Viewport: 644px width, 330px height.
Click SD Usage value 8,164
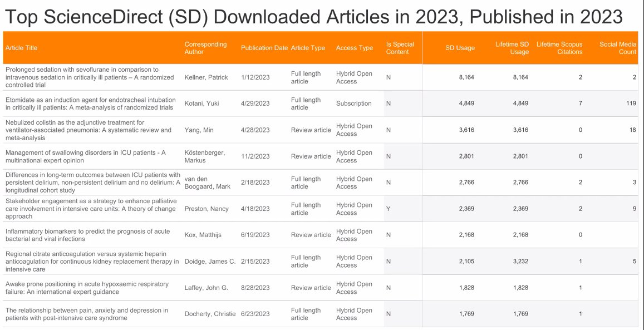point(466,77)
